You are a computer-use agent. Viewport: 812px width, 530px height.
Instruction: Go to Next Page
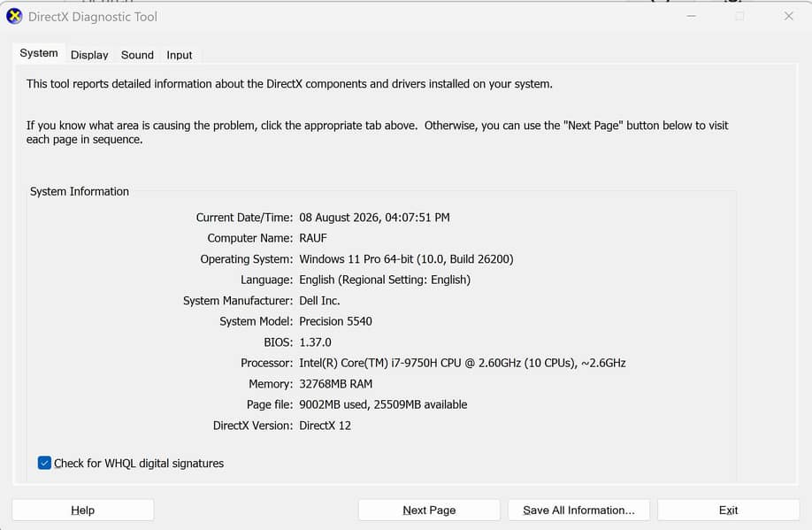click(429, 510)
